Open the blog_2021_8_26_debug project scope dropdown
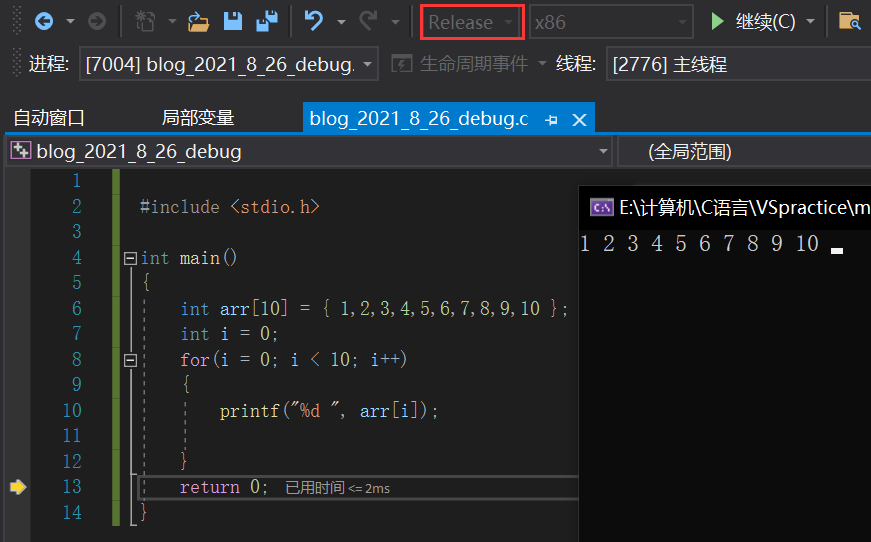The image size is (871, 542). tap(309, 151)
